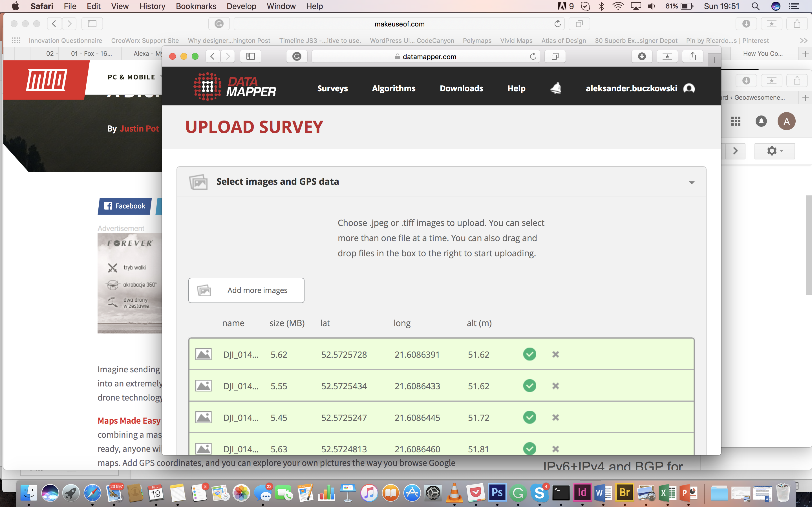This screenshot has height=507, width=812.
Task: Open the aleksander.buczkowski user profile icon
Action: click(x=689, y=88)
